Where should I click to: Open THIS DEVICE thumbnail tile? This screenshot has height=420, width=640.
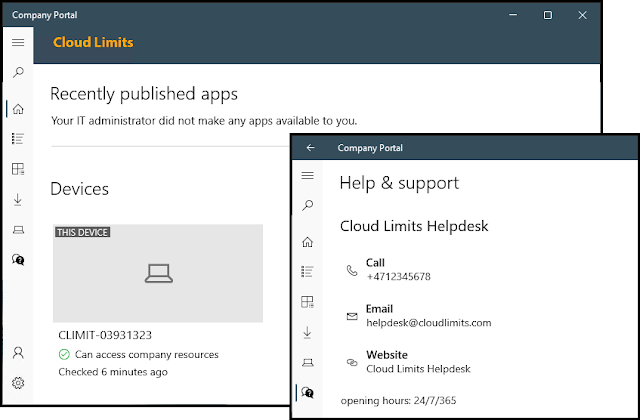(x=158, y=273)
